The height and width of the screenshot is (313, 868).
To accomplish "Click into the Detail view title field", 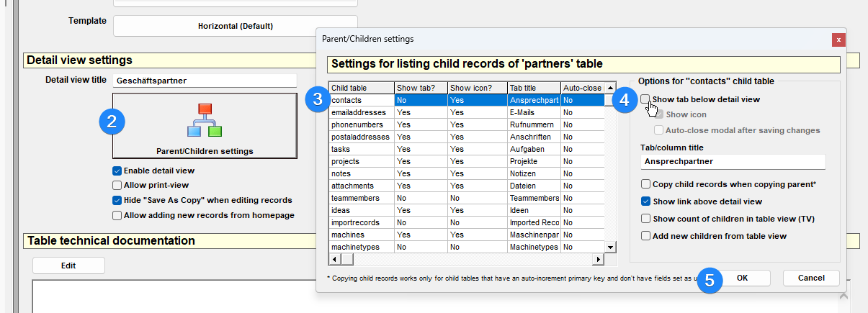I will pyautogui.click(x=205, y=81).
